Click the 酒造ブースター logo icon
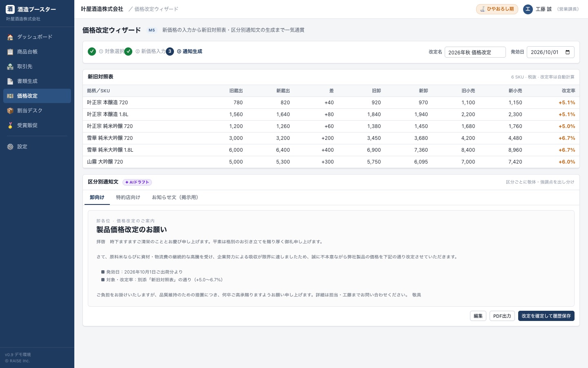 pos(10,9)
